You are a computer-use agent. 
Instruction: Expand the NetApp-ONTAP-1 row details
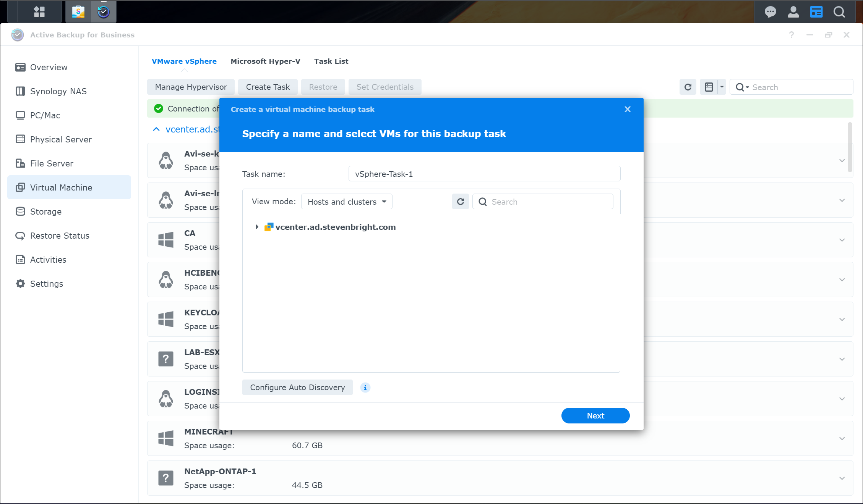842,478
